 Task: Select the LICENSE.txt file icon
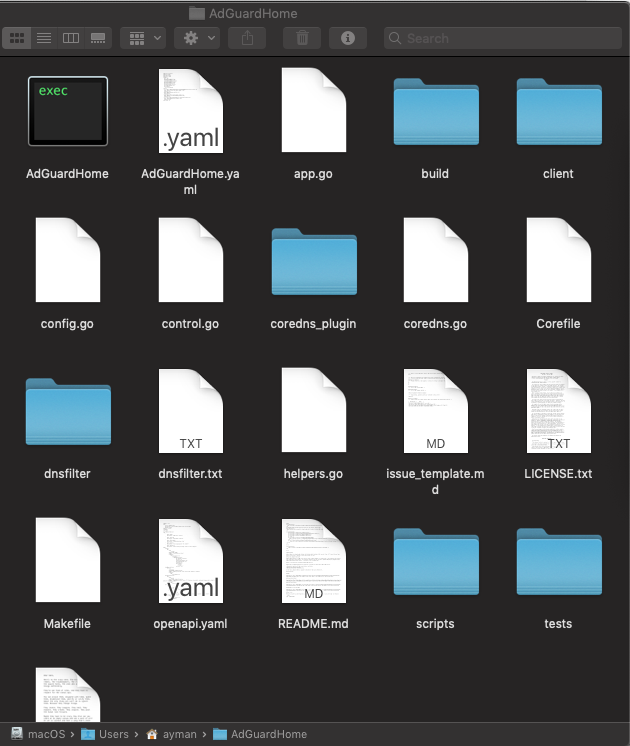(x=559, y=411)
